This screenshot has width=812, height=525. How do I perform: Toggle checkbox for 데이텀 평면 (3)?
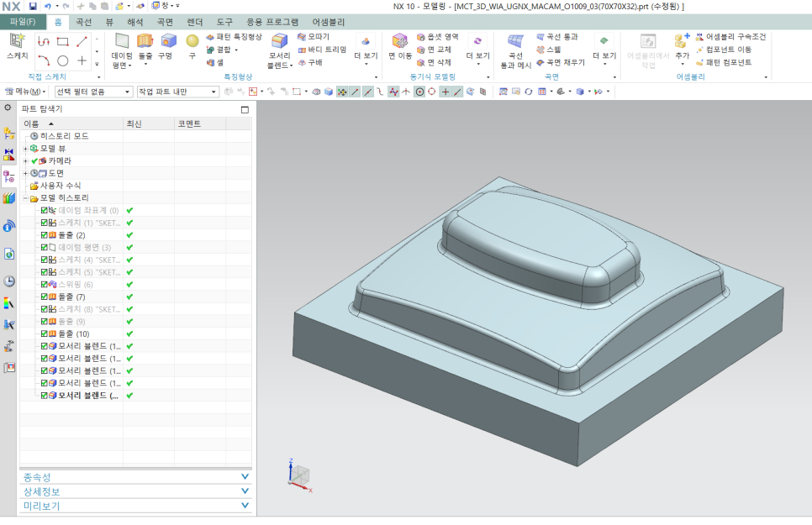(x=45, y=248)
